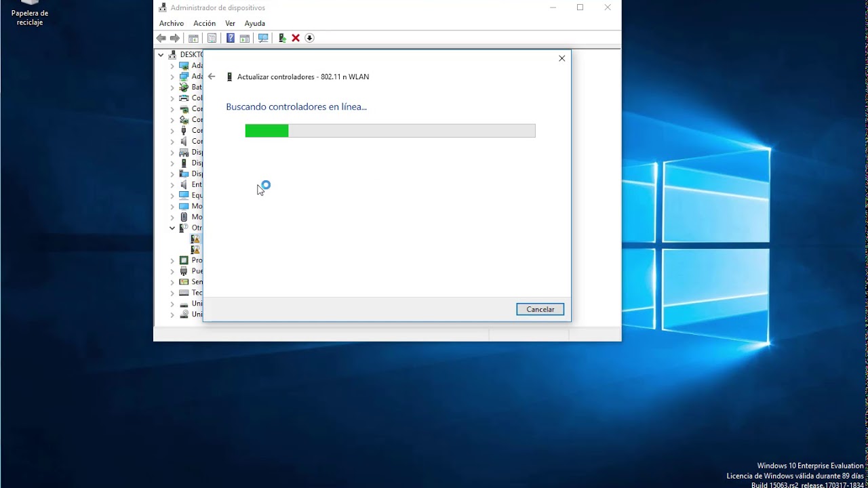
Task: Go back using the driver dialog's arrow
Action: tap(212, 77)
